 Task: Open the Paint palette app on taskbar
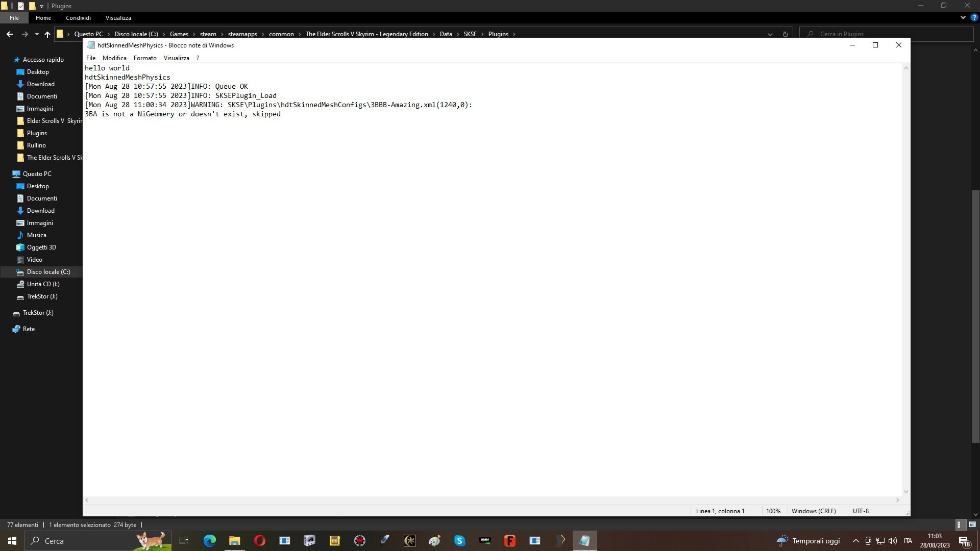point(434,541)
